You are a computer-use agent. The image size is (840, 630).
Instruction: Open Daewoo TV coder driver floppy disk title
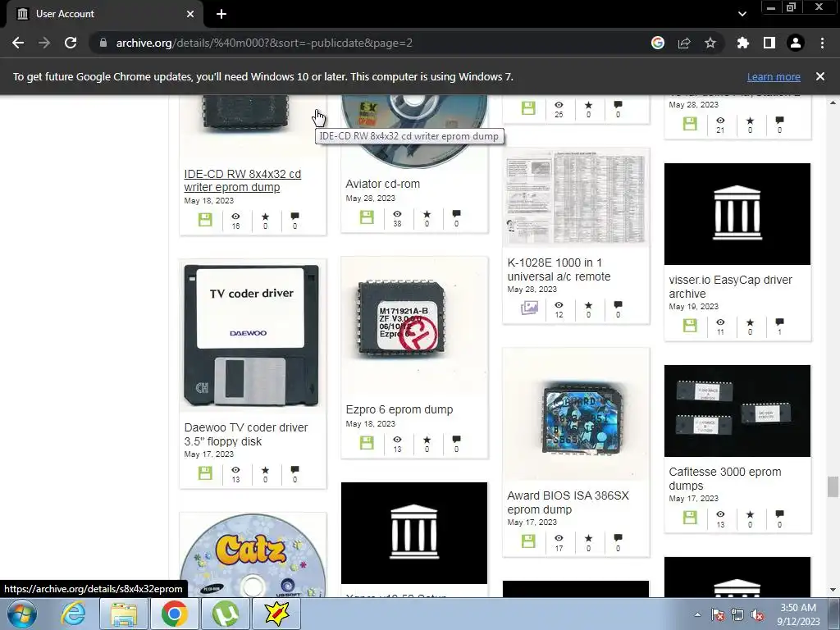[x=246, y=435]
